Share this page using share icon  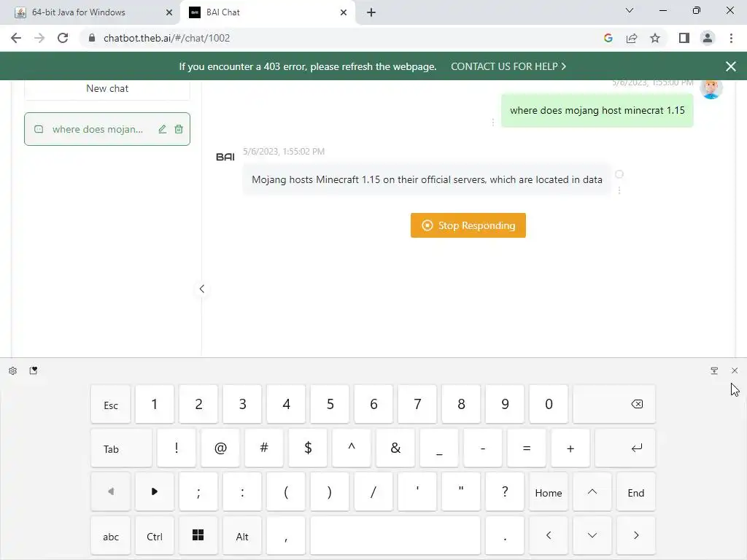click(x=632, y=38)
